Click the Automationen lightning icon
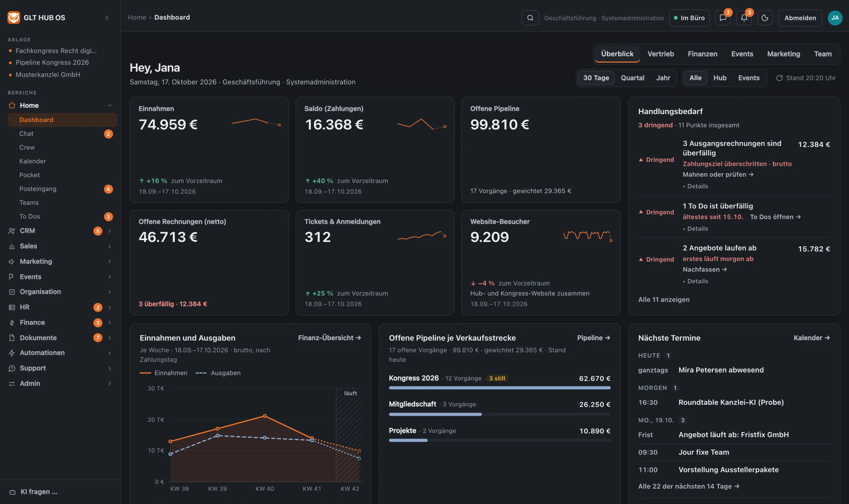Viewport: 849px width, 504px height. [12, 353]
